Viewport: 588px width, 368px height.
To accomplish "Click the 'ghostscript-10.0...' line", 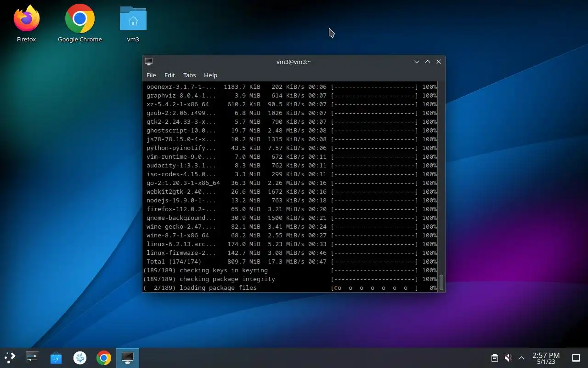I will tap(291, 131).
